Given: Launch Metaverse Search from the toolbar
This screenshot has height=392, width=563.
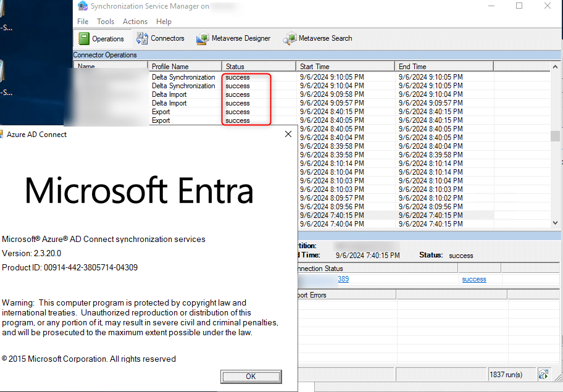Looking at the screenshot, I should tap(317, 38).
